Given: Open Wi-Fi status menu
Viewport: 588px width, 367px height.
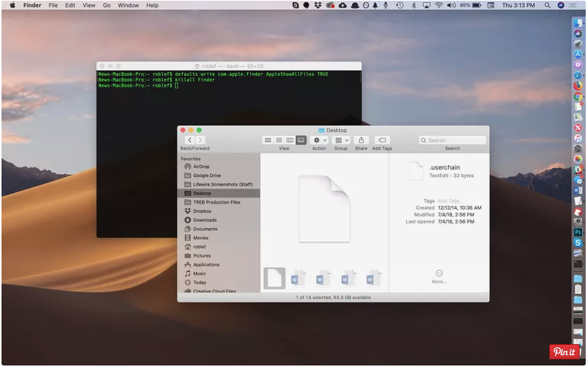Looking at the screenshot, I should pyautogui.click(x=439, y=5).
